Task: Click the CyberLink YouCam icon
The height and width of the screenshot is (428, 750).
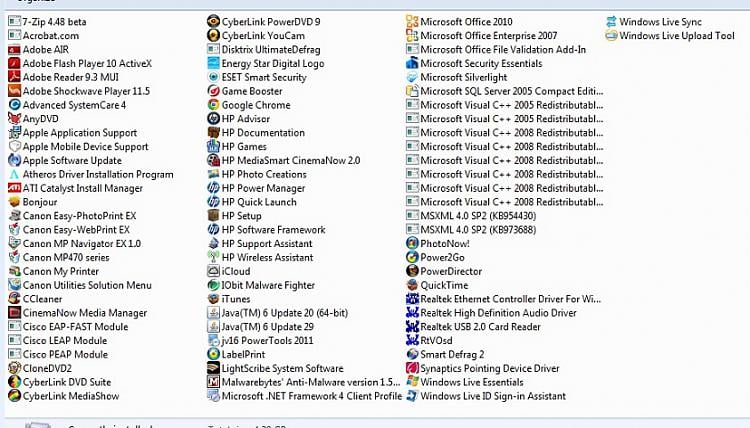Action: coord(213,35)
